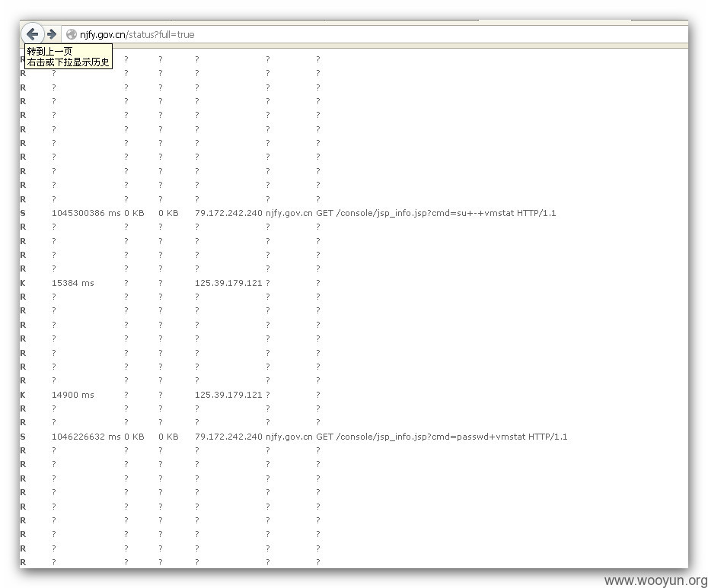Click the forward navigation arrow
This screenshot has width=708, height=588.
click(52, 34)
